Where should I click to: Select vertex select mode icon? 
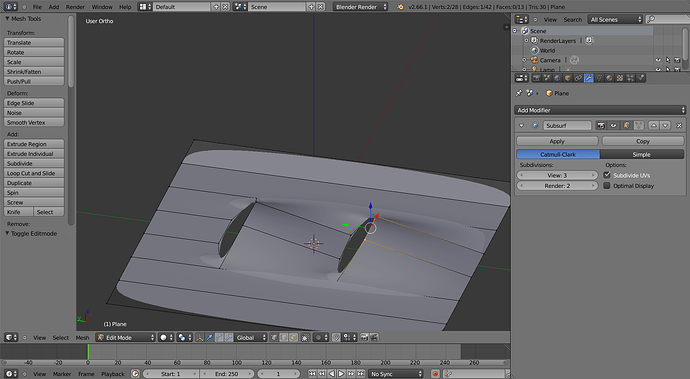pos(274,338)
